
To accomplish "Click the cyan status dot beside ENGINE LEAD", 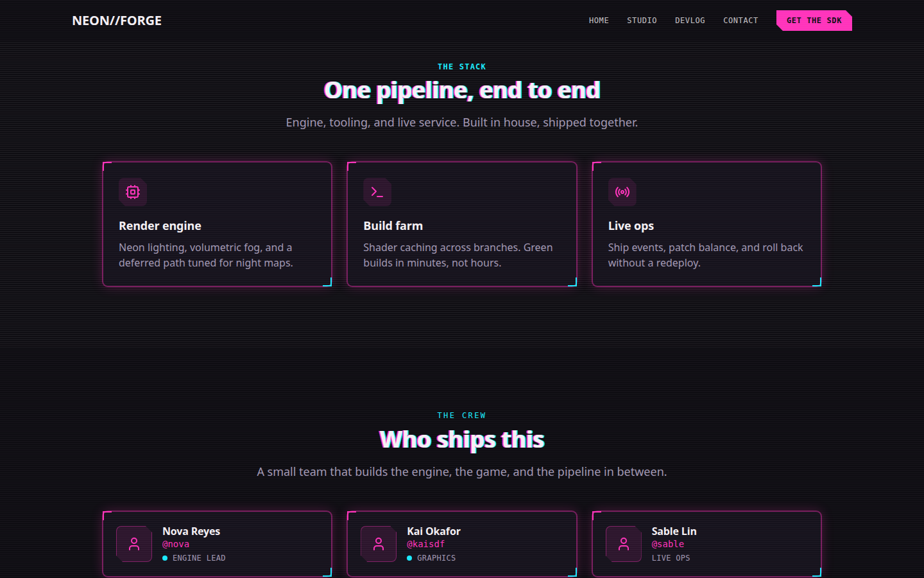I will tap(165, 558).
